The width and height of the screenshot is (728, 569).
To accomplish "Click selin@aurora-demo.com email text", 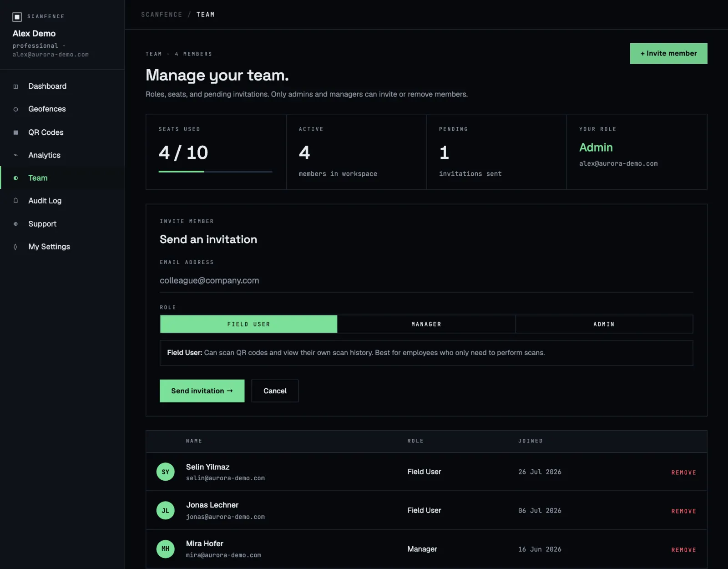I will point(225,478).
